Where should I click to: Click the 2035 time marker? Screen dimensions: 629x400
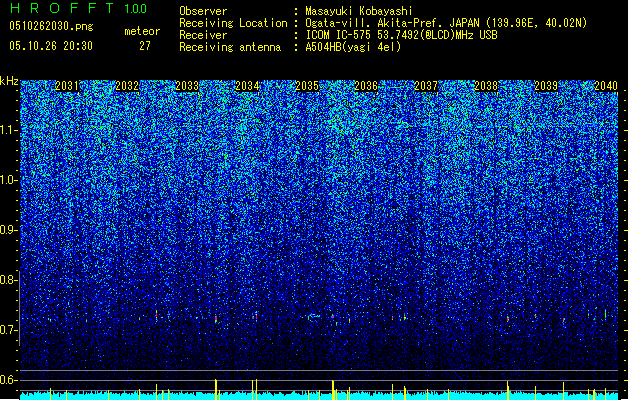click(x=307, y=86)
